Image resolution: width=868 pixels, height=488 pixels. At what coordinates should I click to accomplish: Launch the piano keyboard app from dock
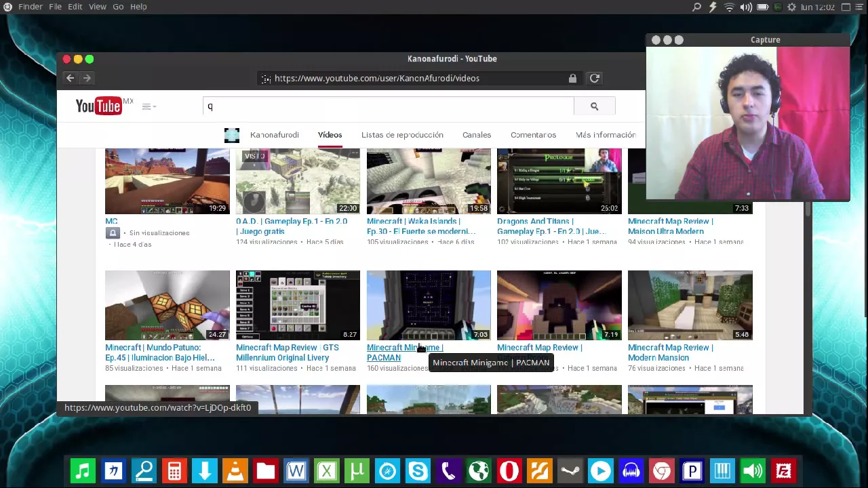tap(722, 470)
